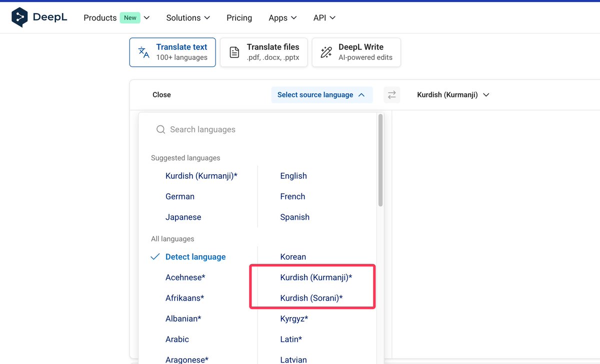Select Albanian* language

[x=183, y=319]
